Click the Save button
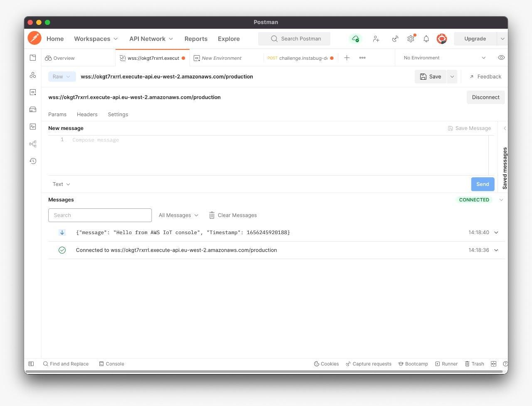The image size is (532, 406). [431, 76]
